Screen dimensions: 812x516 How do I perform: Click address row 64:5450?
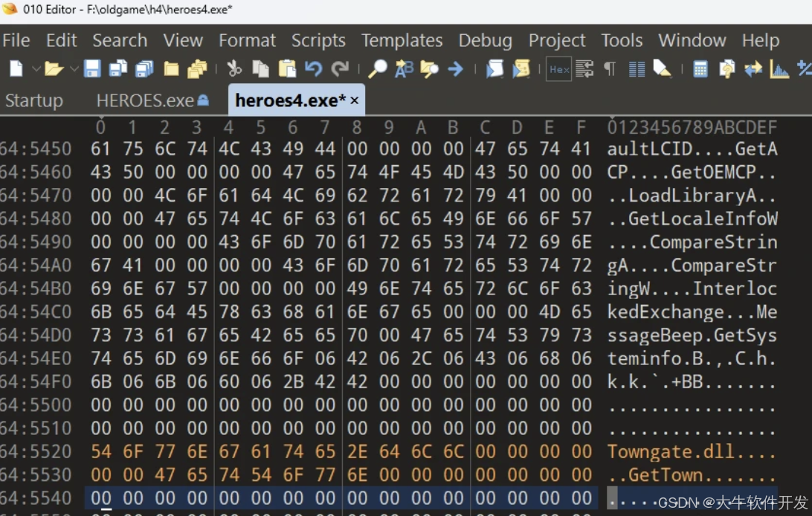coord(35,149)
